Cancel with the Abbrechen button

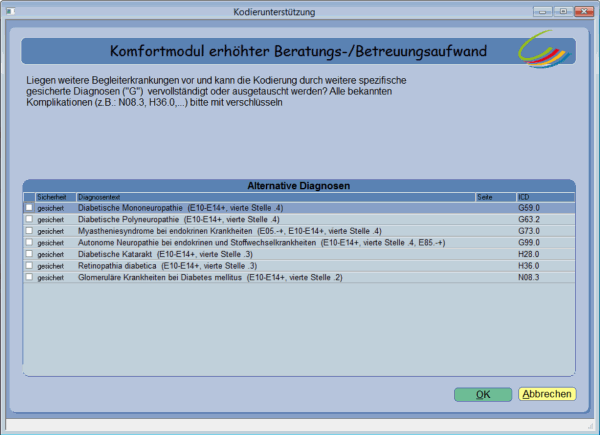(x=547, y=394)
